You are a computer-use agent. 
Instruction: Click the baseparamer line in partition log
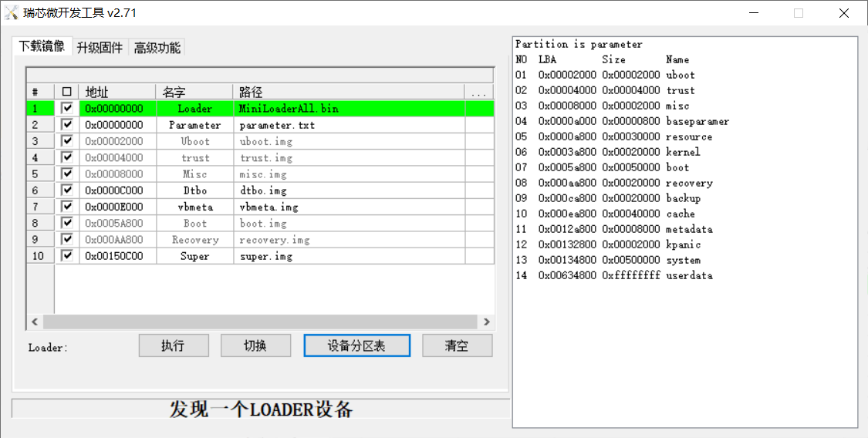pos(622,120)
